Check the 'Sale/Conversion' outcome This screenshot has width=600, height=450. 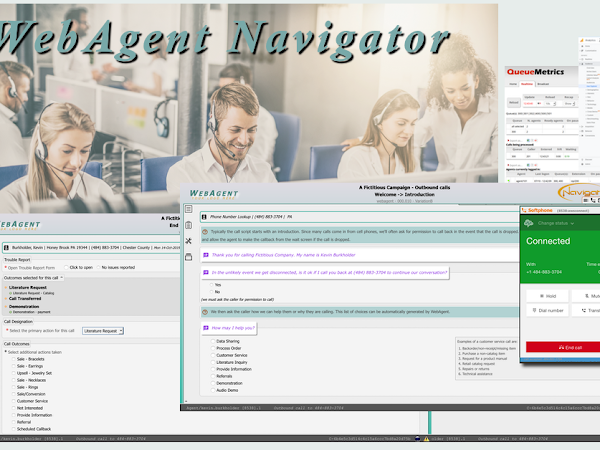click(13, 394)
